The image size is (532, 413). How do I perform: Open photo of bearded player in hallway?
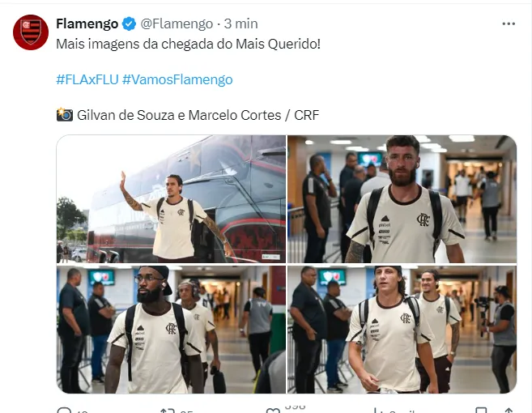402,199
